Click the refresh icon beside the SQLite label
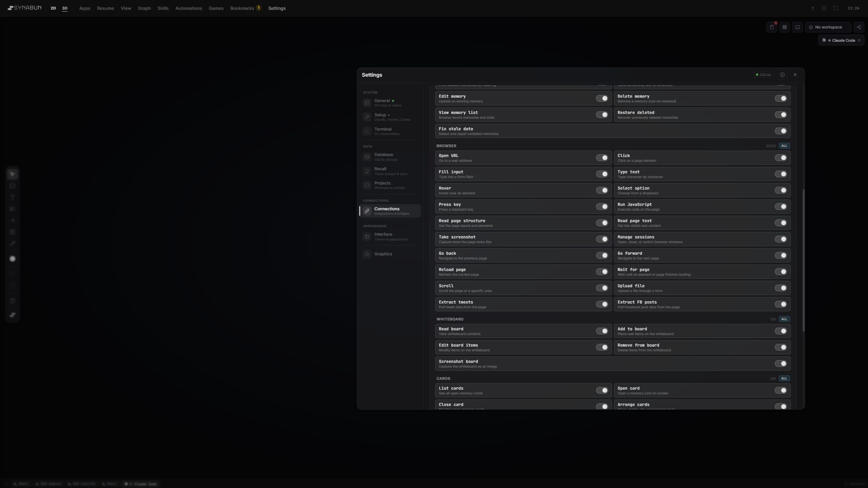The height and width of the screenshot is (488, 868). 782,75
